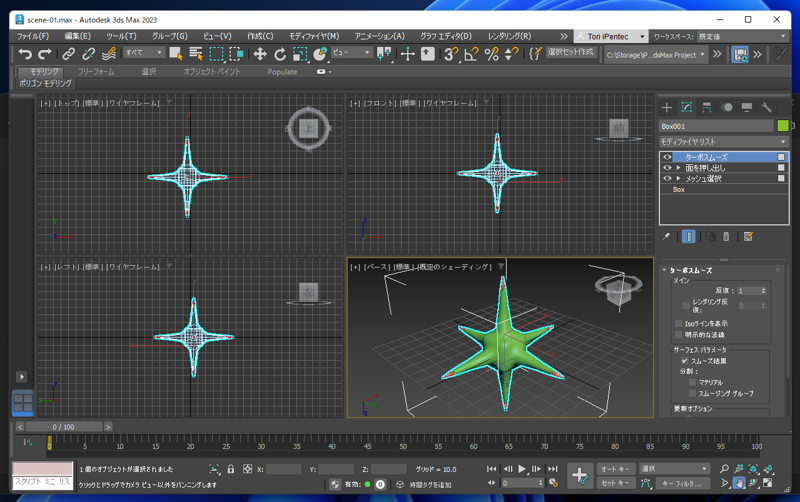Select the Link tool icon
Viewport: 800px width, 502px height.
[x=68, y=54]
